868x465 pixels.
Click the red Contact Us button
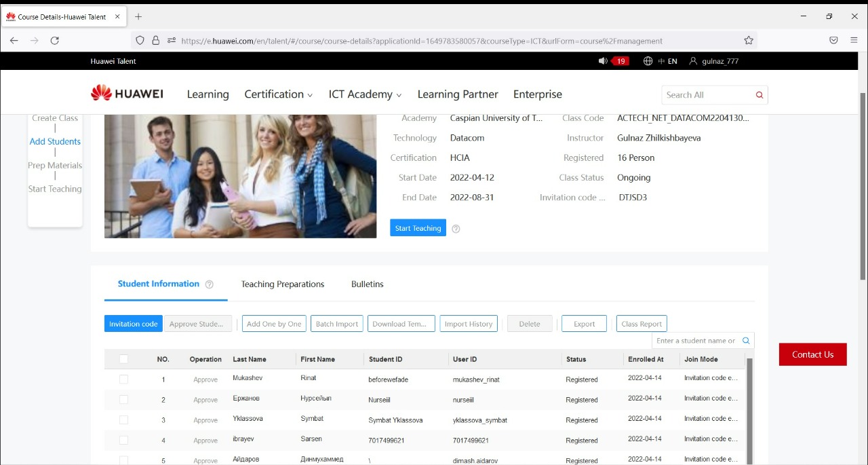point(812,354)
